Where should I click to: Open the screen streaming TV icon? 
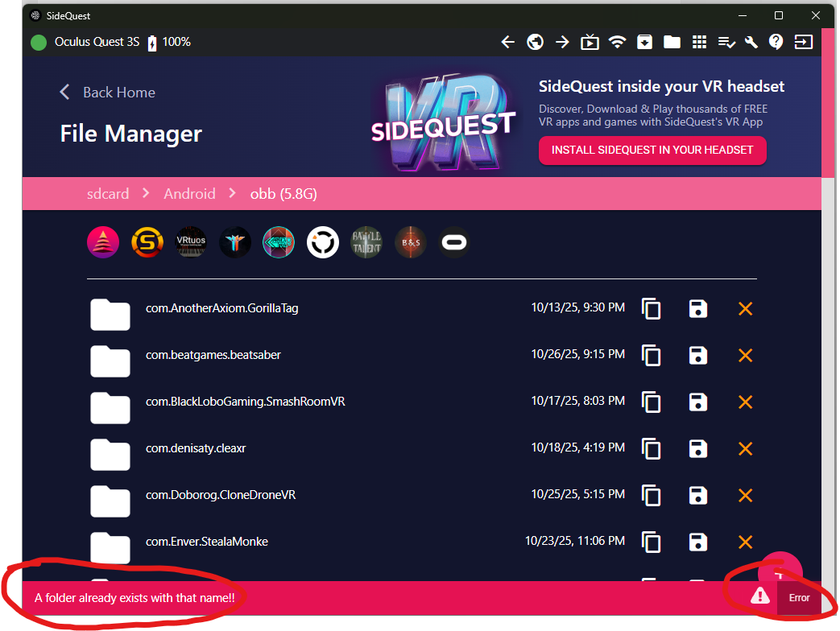(590, 42)
